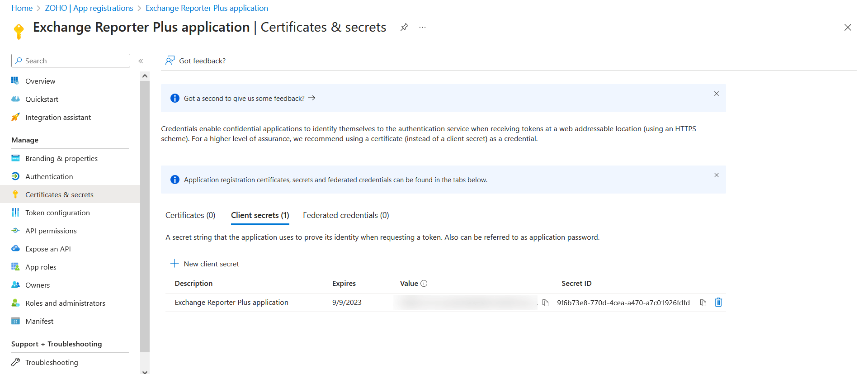Open API permissions
This screenshot has width=868, height=374.
51,231
